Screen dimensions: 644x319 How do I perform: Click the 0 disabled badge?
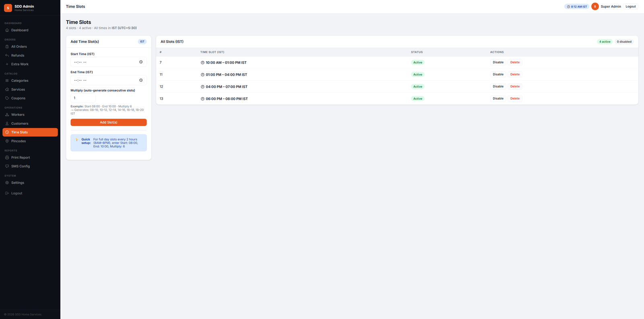(x=624, y=42)
